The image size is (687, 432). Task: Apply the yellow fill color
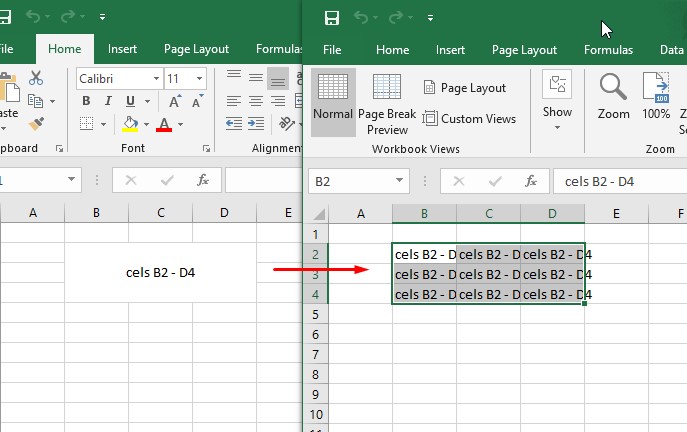[129, 124]
